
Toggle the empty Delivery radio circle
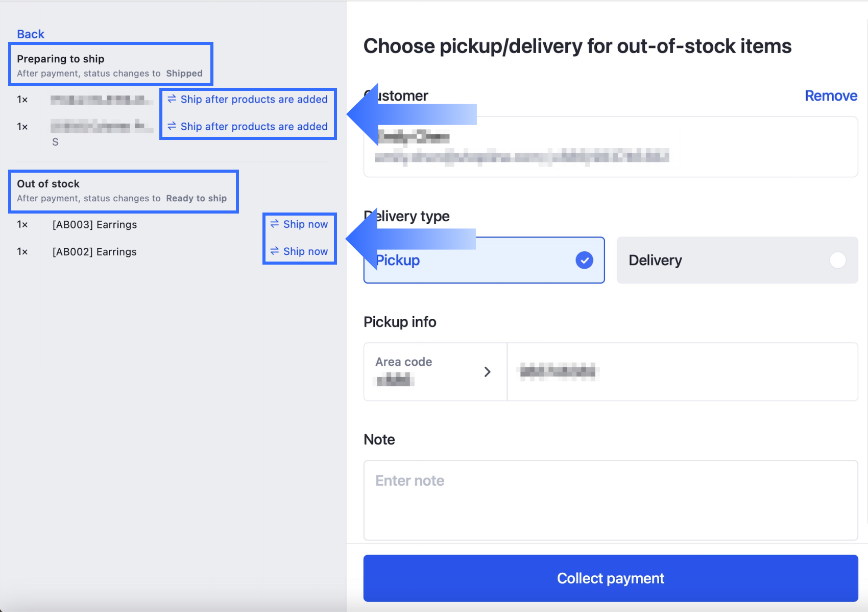(837, 260)
